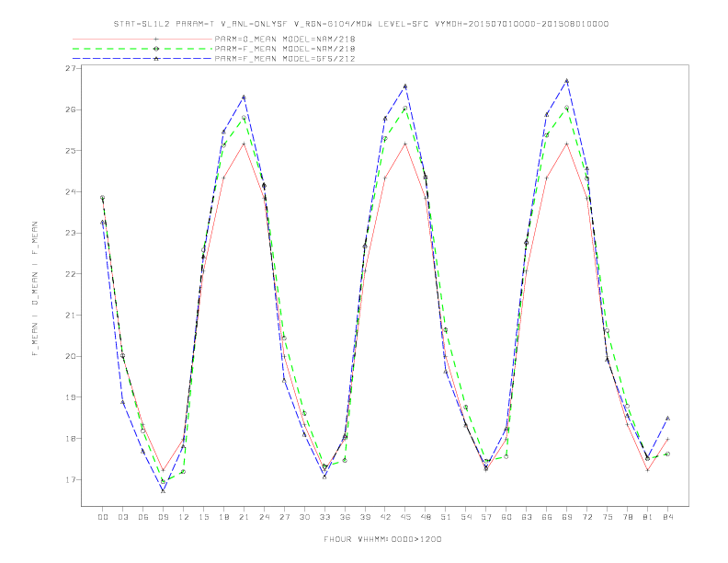Click red observed plus marker at hour 21
The width and height of the screenshot is (728, 563).
[244, 144]
